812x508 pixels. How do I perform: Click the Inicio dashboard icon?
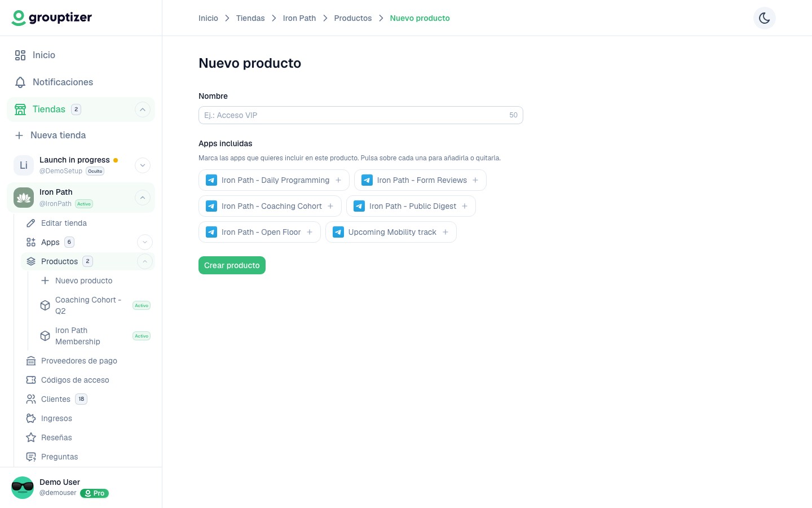20,55
